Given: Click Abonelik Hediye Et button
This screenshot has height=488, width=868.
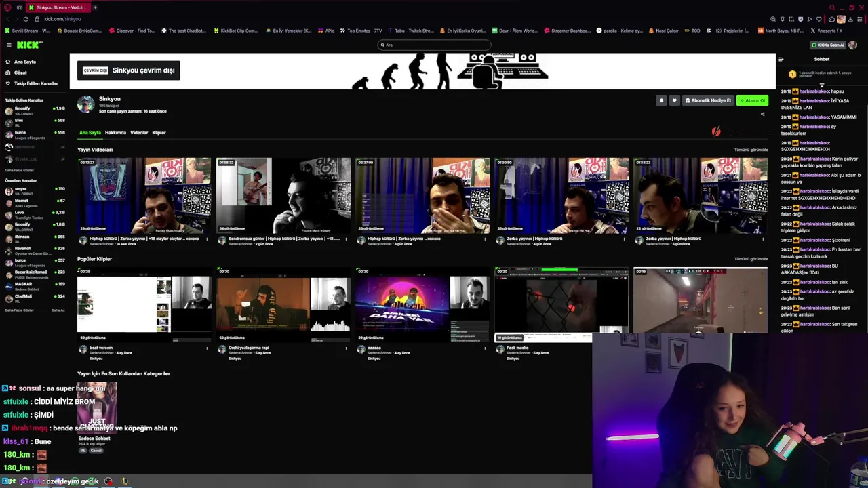Looking at the screenshot, I should (x=708, y=100).
